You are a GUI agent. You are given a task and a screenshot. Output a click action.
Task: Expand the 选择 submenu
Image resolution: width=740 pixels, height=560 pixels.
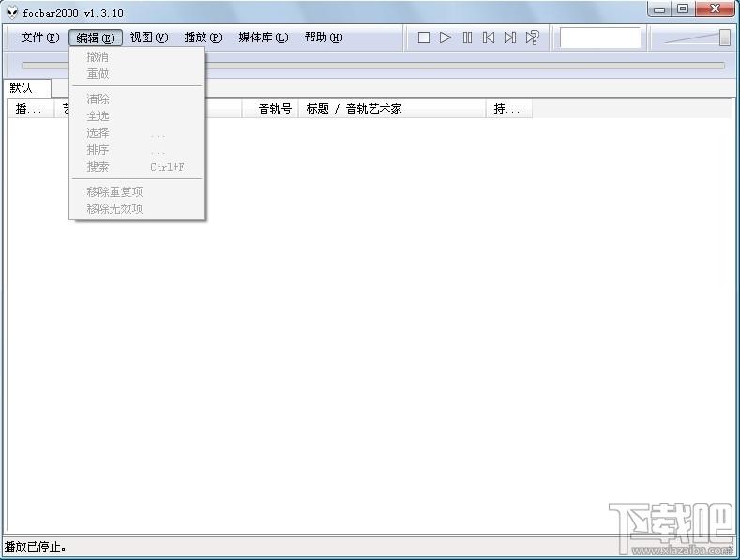click(137, 132)
